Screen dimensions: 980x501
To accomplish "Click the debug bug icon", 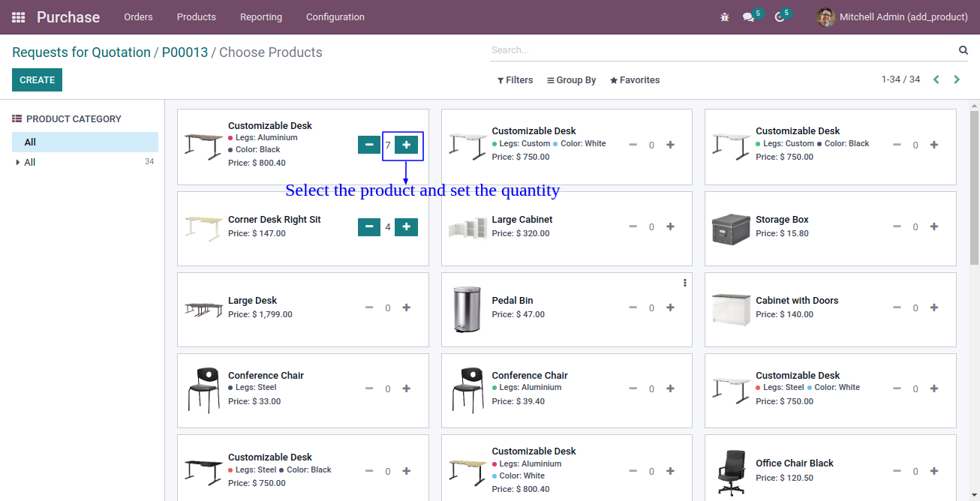I will pos(724,16).
